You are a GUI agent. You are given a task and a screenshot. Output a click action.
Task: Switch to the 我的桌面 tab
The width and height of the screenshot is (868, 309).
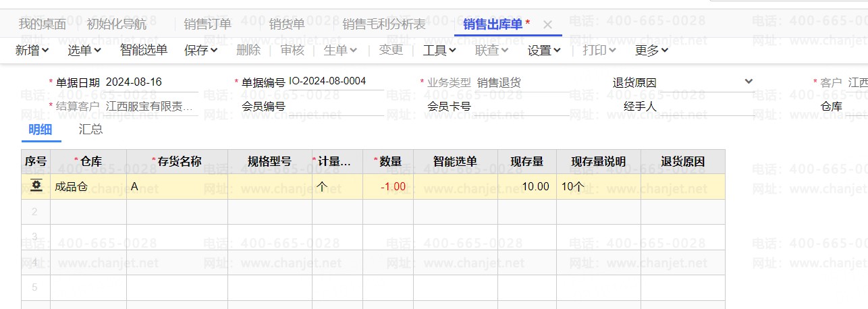(42, 25)
